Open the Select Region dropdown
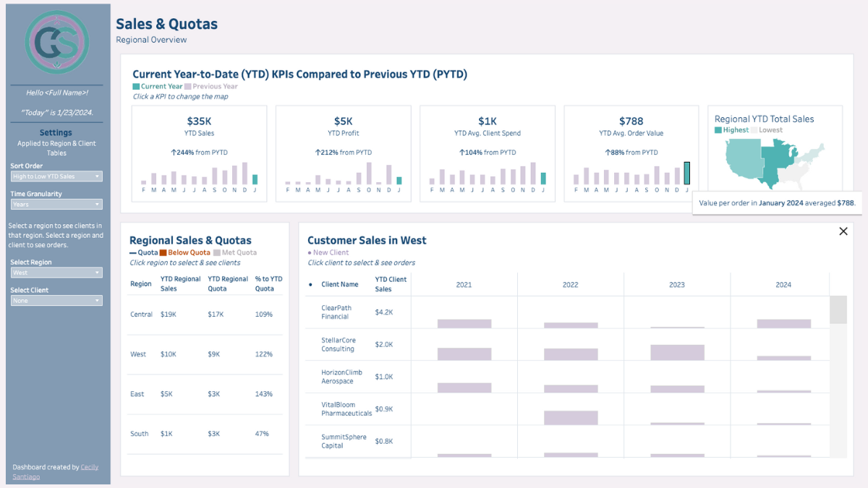868x488 pixels. 57,273
